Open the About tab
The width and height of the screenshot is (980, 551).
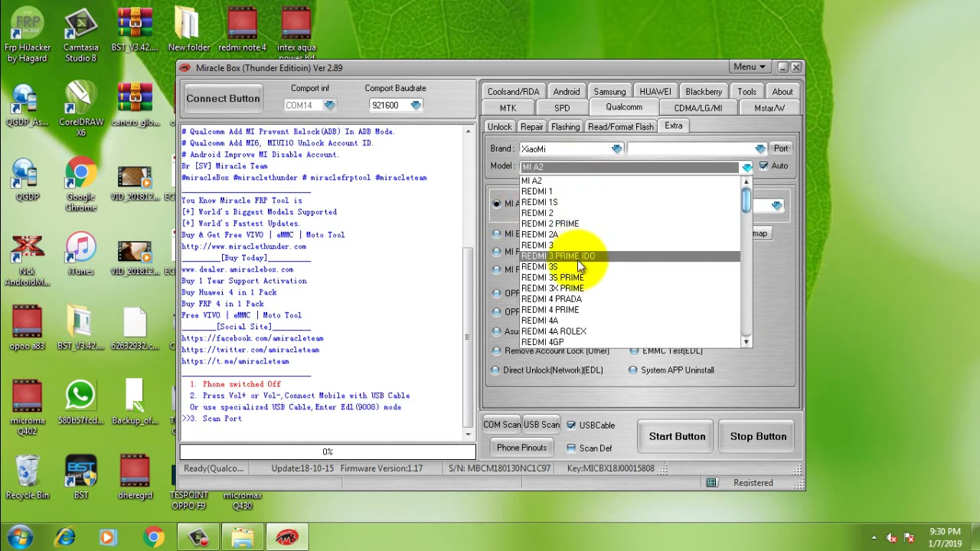click(x=782, y=92)
